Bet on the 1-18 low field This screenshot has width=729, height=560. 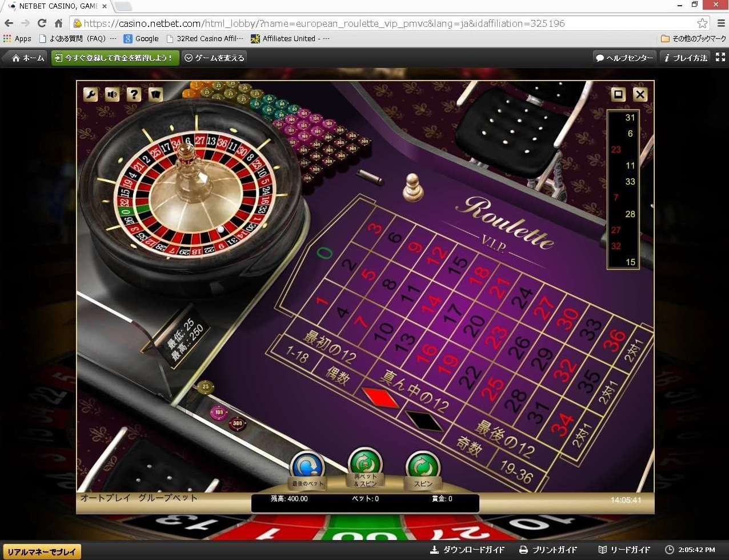[x=297, y=357]
